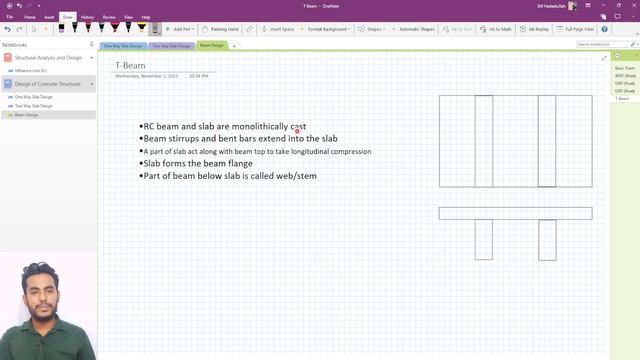Open the search scope dropdown arrow
The image size is (640, 360).
(637, 44)
